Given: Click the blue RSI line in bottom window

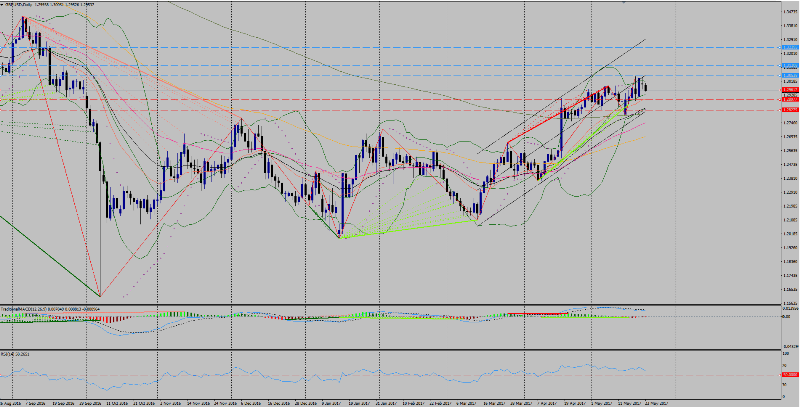Looking at the screenshot, I should [300, 377].
